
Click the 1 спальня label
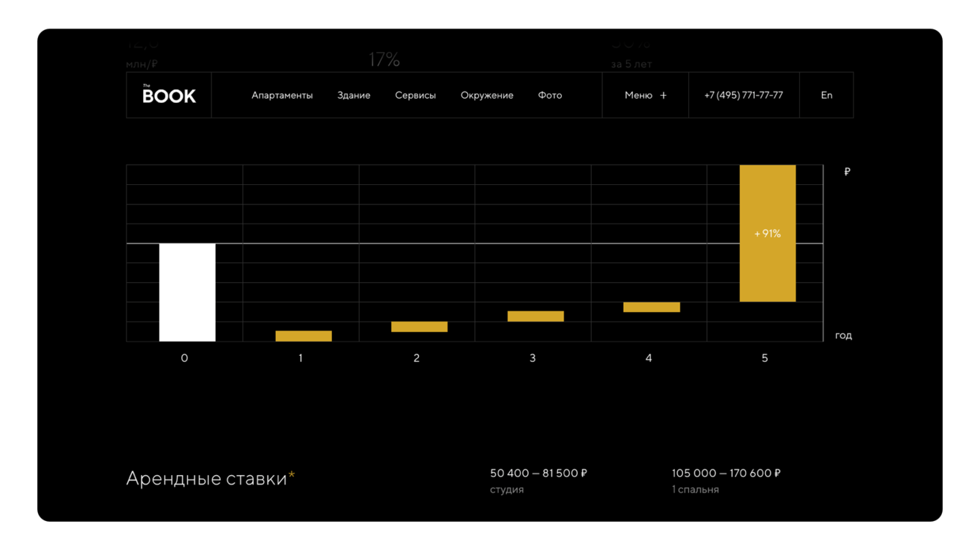[x=696, y=490]
